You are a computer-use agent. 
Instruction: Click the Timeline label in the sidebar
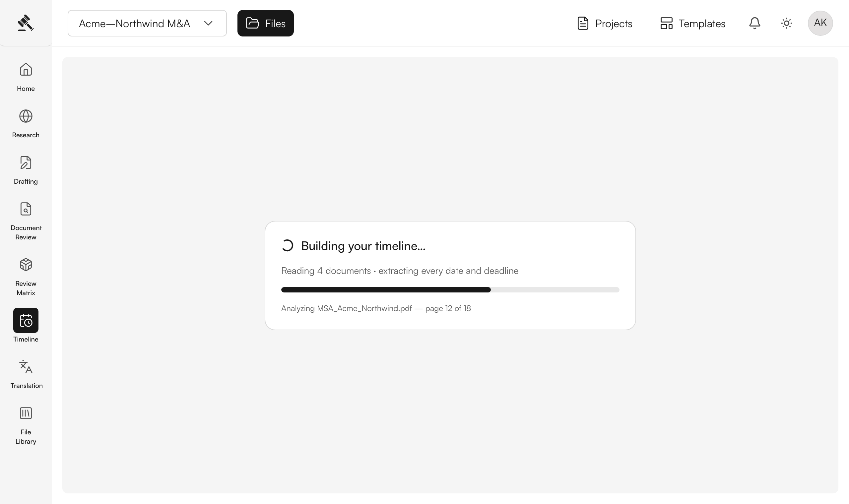coord(26,339)
